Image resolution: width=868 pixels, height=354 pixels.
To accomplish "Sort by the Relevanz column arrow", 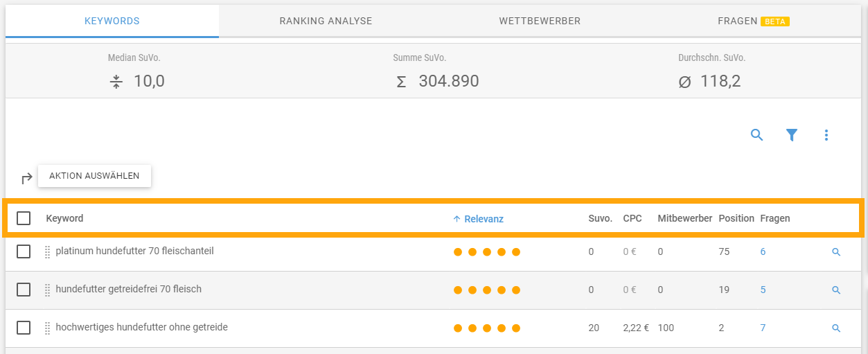I will [457, 219].
